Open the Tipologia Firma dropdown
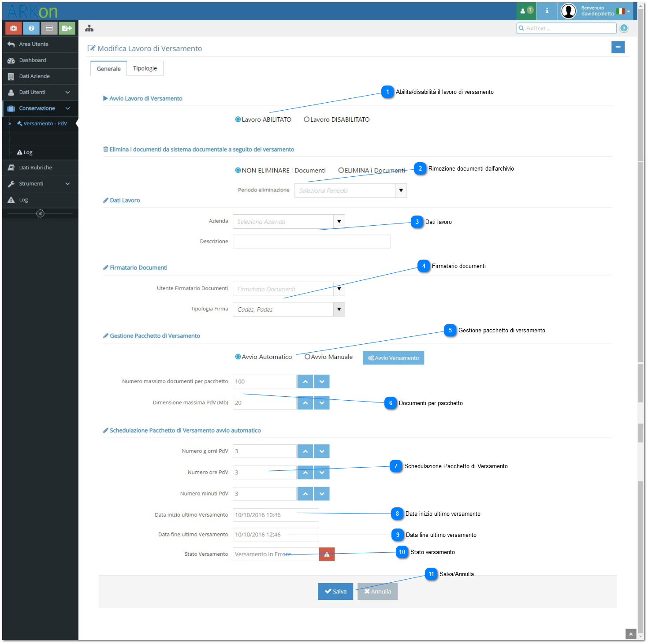 point(289,309)
